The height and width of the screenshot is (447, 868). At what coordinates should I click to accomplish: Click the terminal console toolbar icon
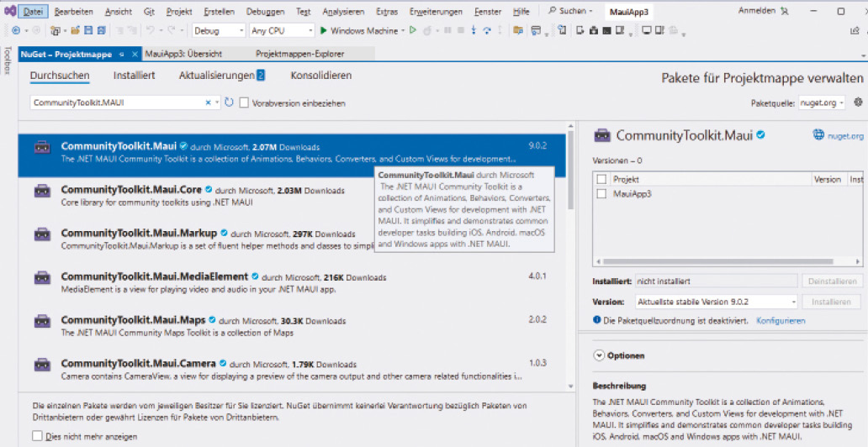606,31
